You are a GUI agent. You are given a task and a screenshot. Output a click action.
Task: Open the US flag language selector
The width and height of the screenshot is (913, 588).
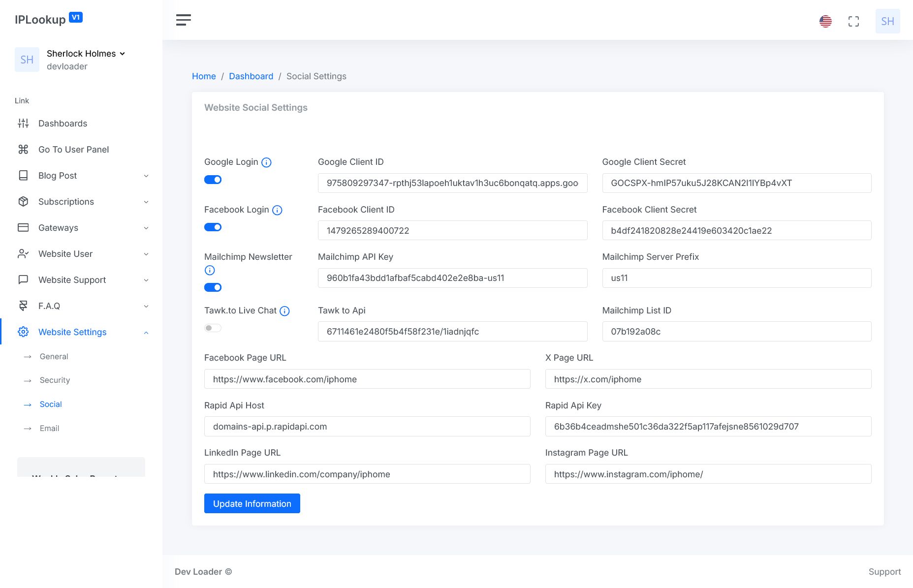[825, 21]
